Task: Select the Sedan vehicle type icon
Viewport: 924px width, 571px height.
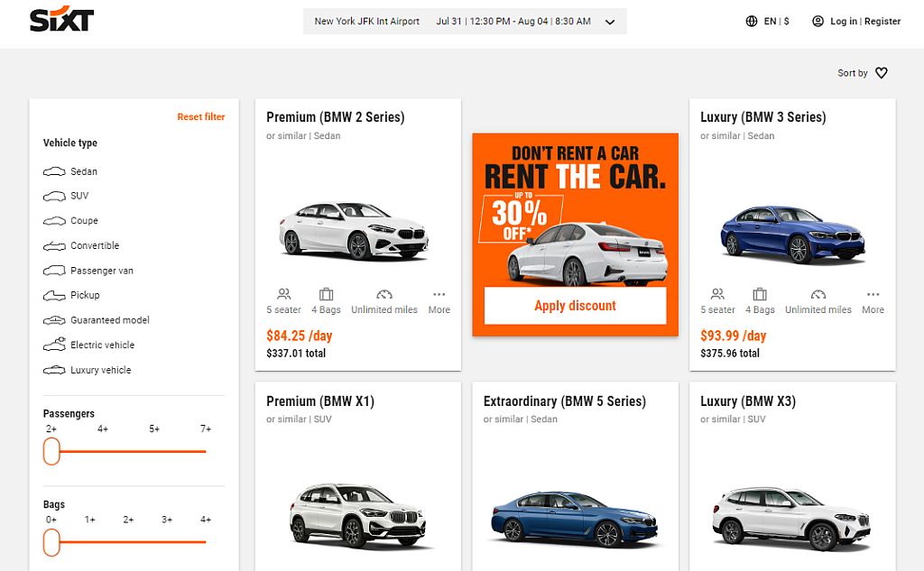Action: 52,171
